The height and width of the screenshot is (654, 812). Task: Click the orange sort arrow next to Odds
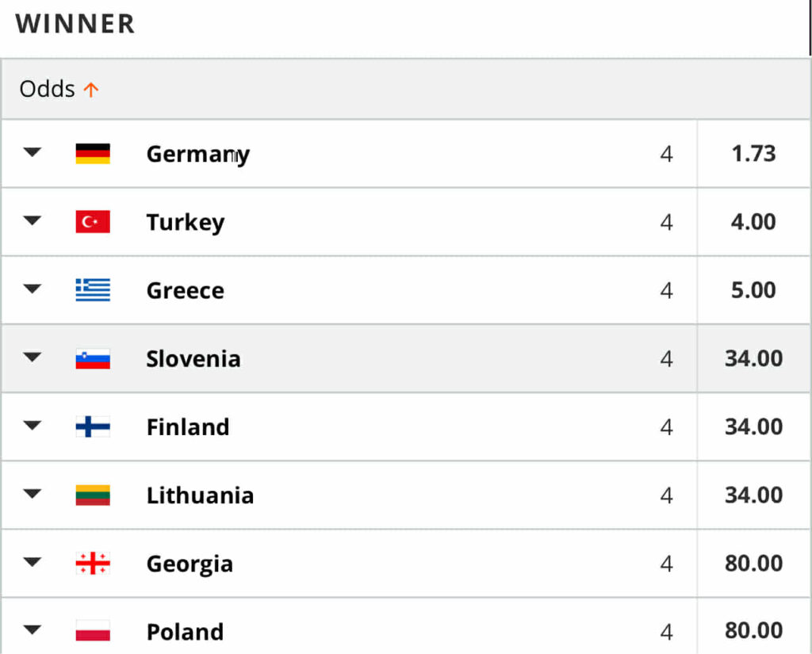(91, 90)
